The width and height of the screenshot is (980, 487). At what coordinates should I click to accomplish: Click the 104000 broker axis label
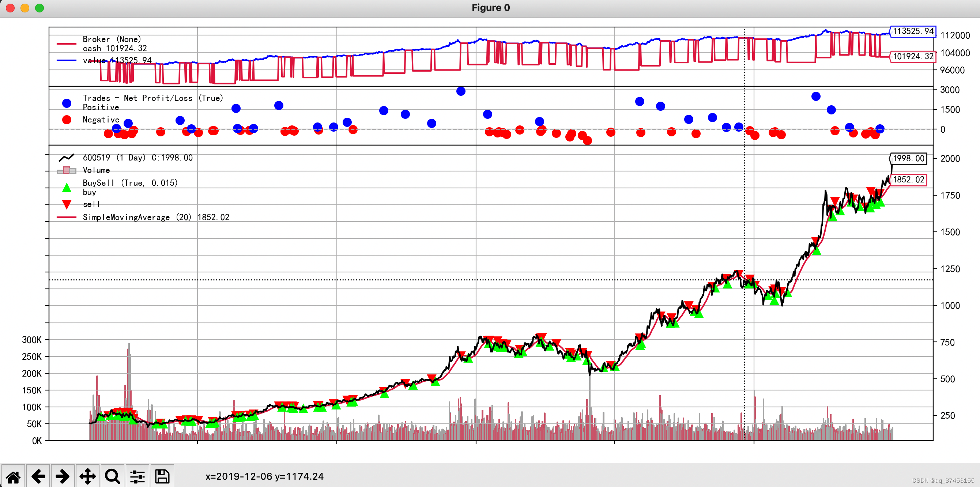coord(955,53)
